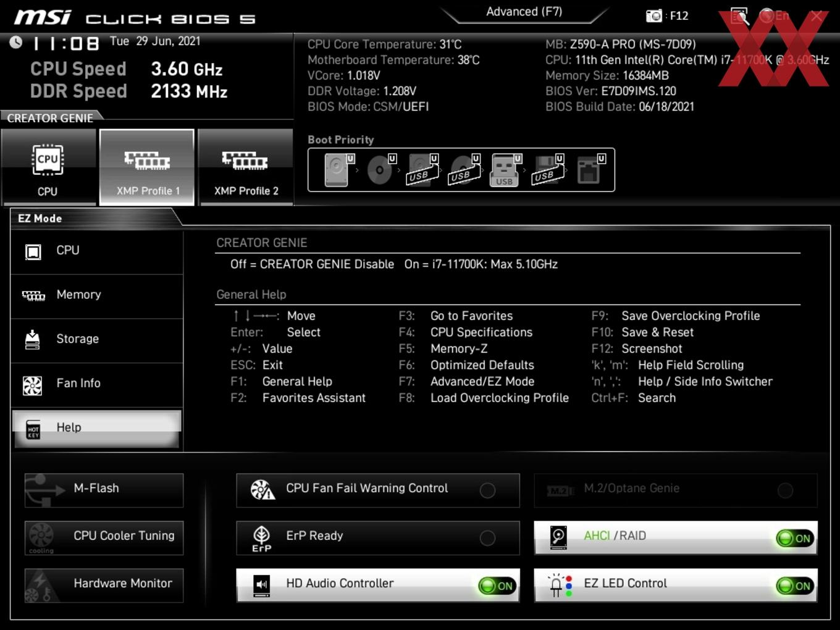Click the F10 Save & Reset entry
The image size is (840, 630).
tap(642, 333)
